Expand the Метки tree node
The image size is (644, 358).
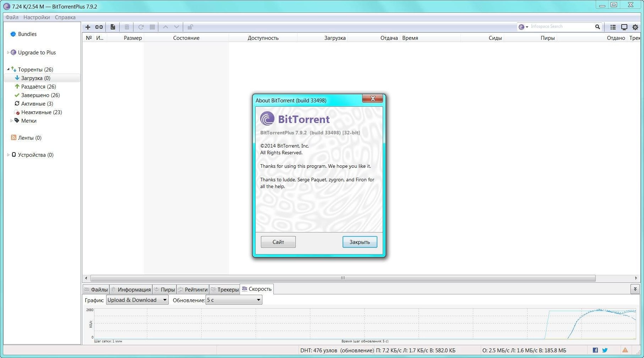11,121
